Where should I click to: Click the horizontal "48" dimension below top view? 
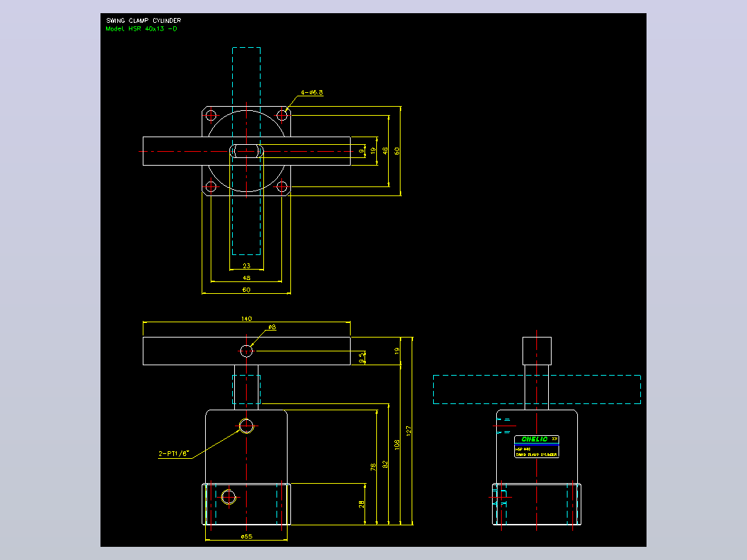246,278
